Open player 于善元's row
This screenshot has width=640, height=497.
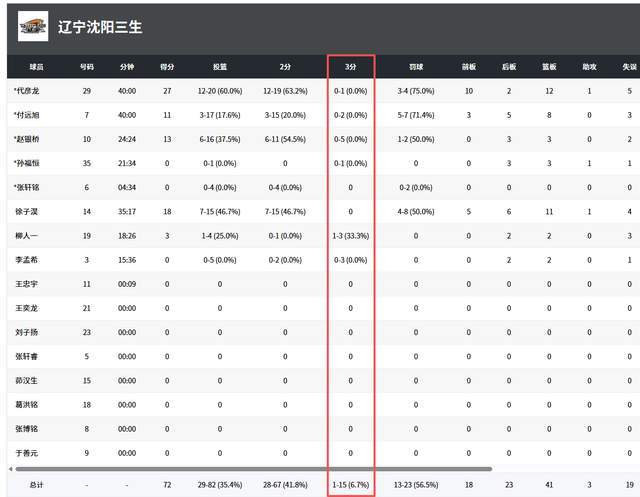27,452
